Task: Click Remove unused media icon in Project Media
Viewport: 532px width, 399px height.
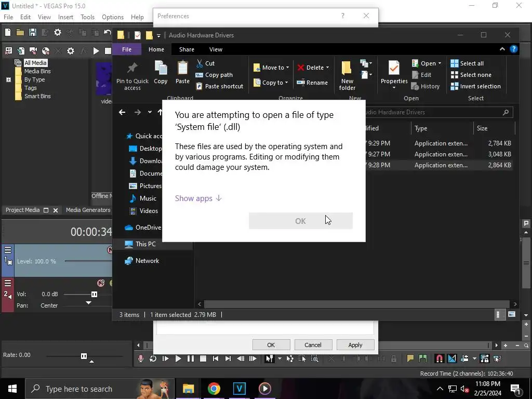Action: pyautogui.click(x=8, y=51)
